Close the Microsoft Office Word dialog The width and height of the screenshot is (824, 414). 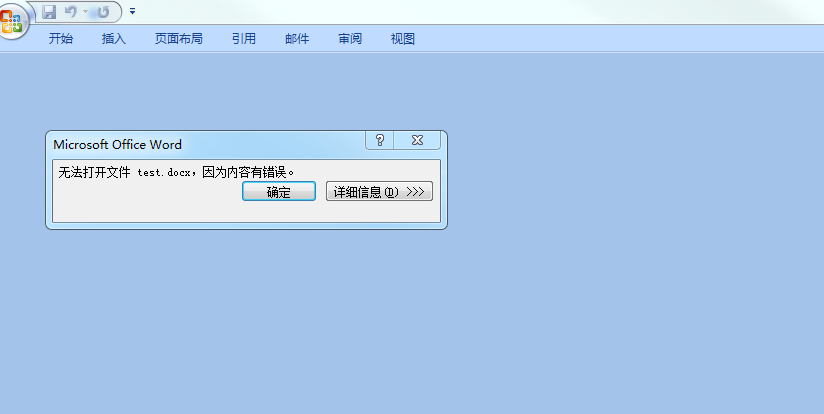pyautogui.click(x=417, y=140)
